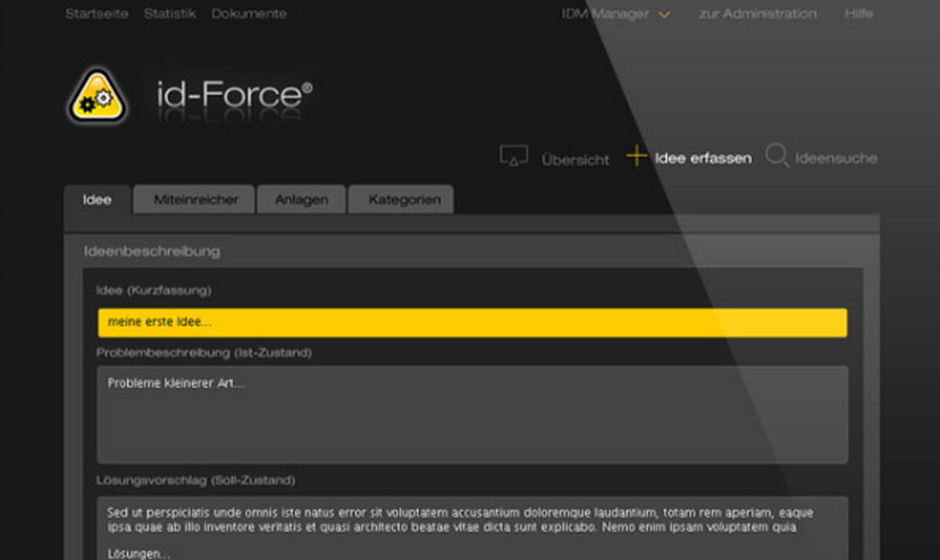The image size is (940, 560).
Task: Click the Idee (Kurzfassung) label
Action: (x=153, y=290)
